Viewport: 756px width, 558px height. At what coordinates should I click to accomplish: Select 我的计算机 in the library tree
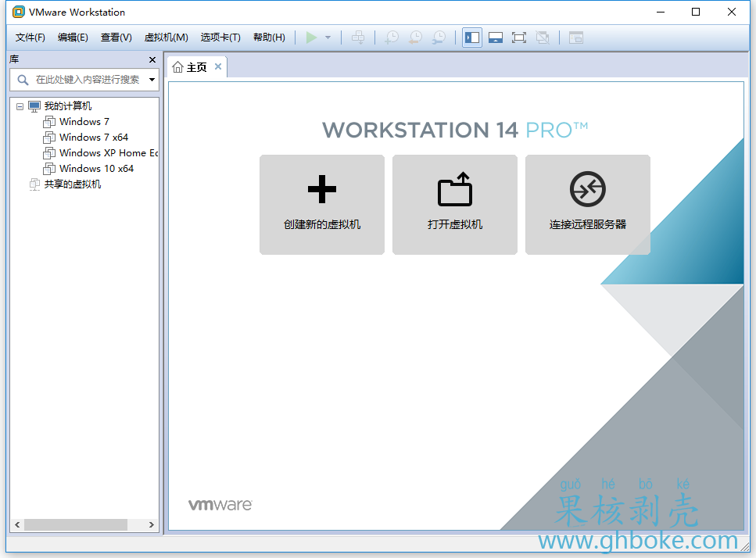tap(67, 106)
